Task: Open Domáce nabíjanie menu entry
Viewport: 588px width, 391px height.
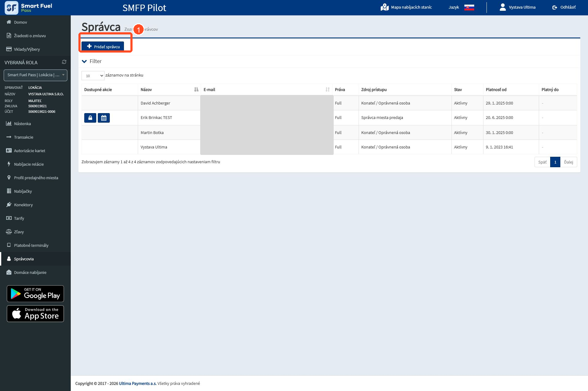Action: click(35, 272)
